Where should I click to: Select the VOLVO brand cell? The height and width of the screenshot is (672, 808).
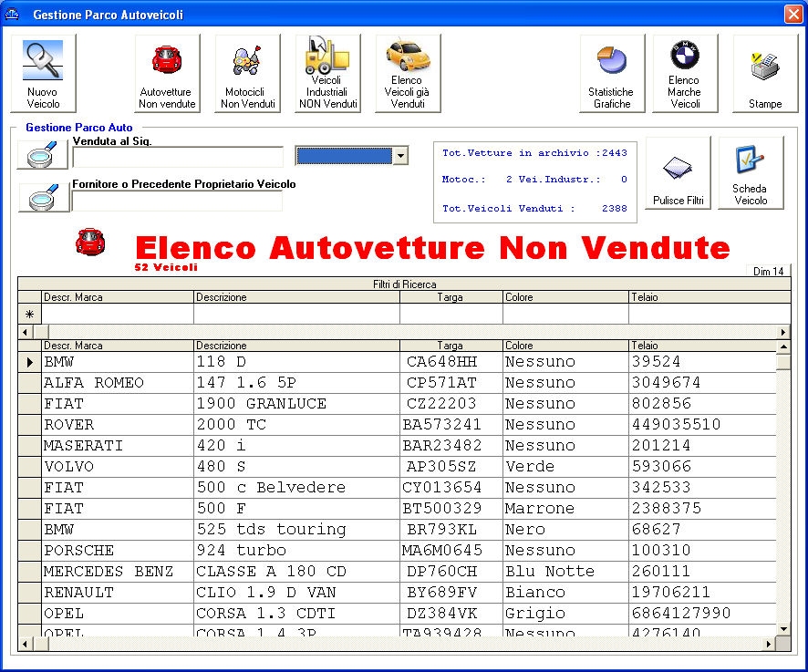[118, 467]
